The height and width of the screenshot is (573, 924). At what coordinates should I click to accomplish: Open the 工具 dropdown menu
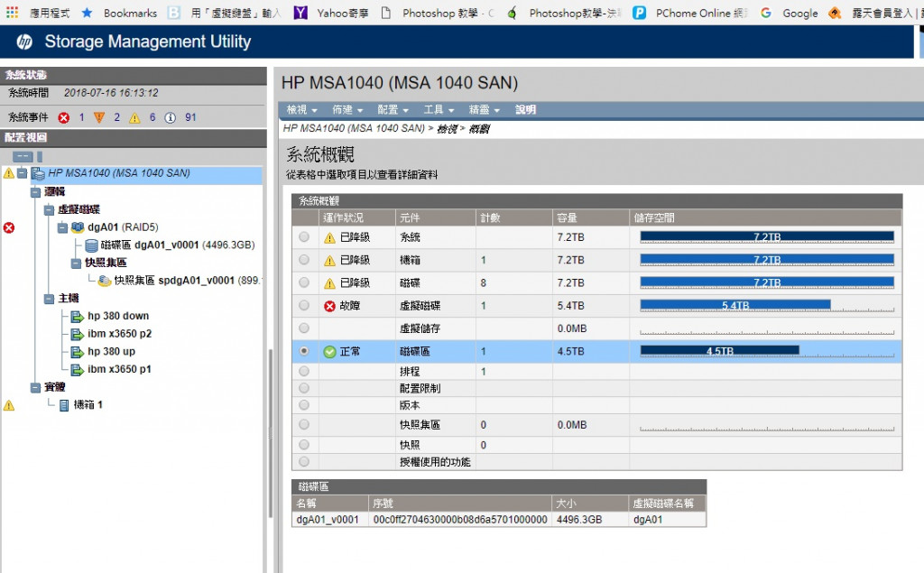439,110
